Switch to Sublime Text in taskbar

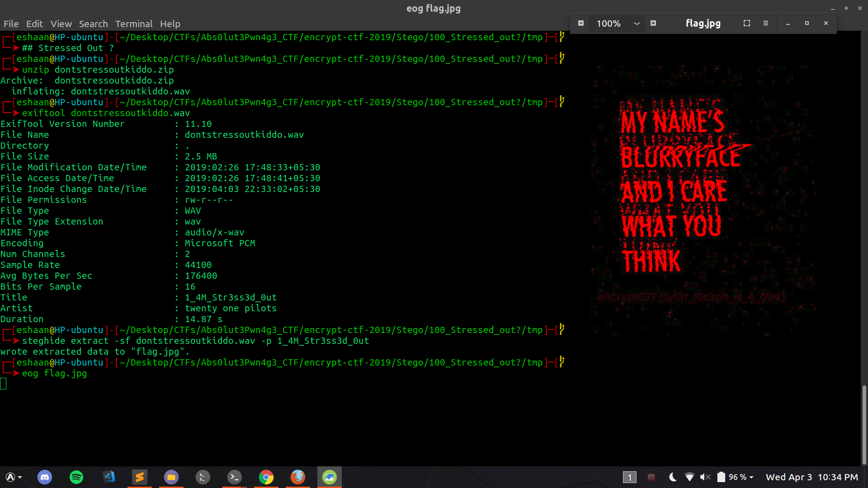140,477
